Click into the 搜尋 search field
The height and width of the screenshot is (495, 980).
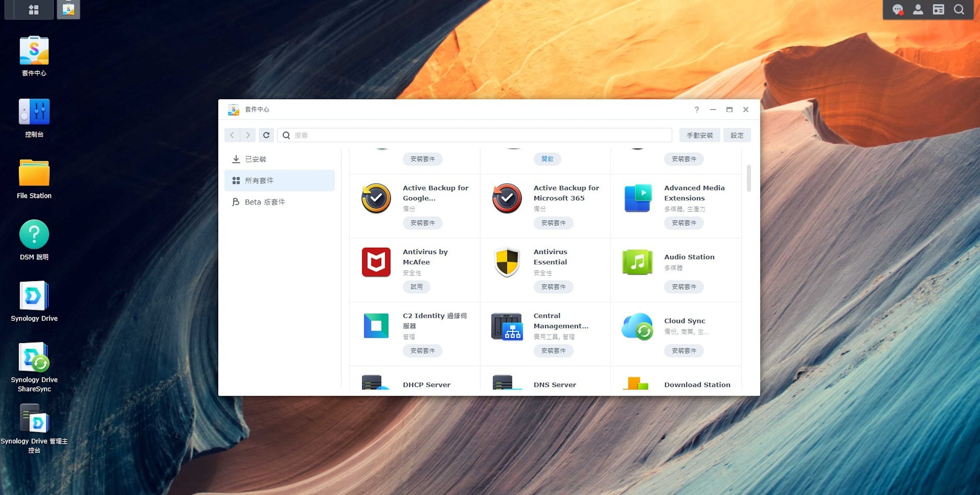[474, 135]
